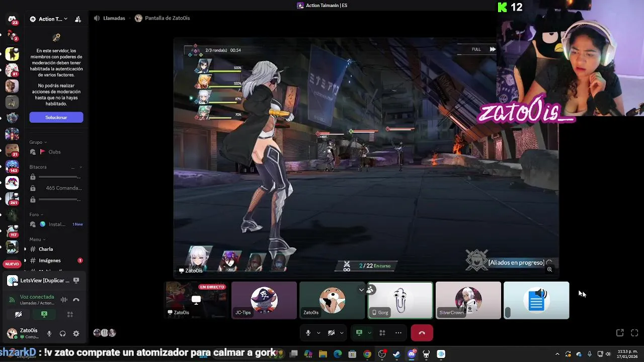Open Steam in the taskbar
This screenshot has height=362, width=644.
click(x=396, y=354)
